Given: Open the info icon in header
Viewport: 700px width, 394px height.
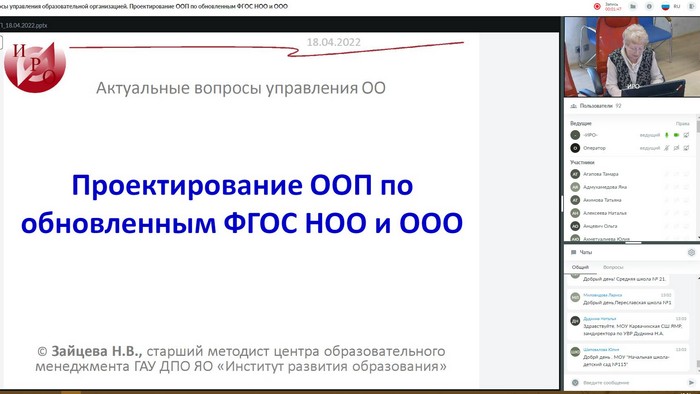Looking at the screenshot, I should point(649,6).
